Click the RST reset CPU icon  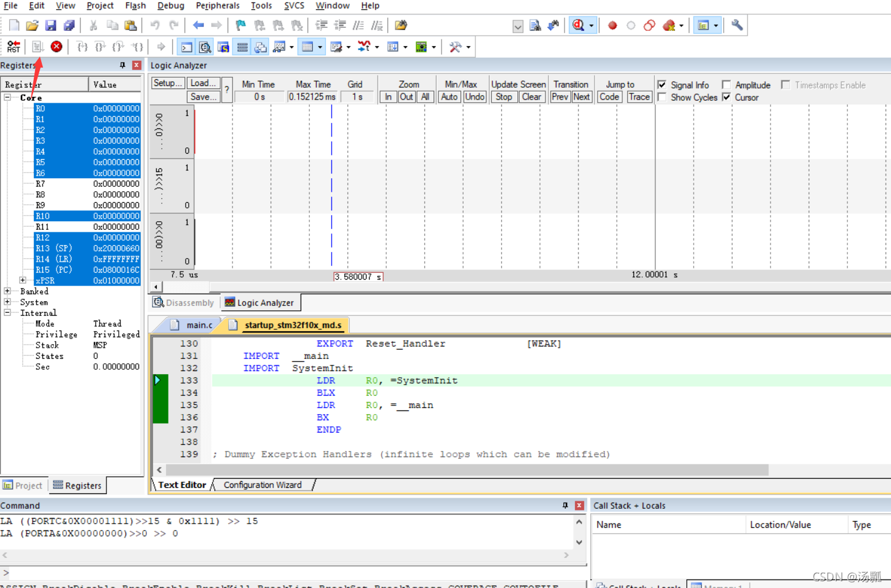coord(14,47)
